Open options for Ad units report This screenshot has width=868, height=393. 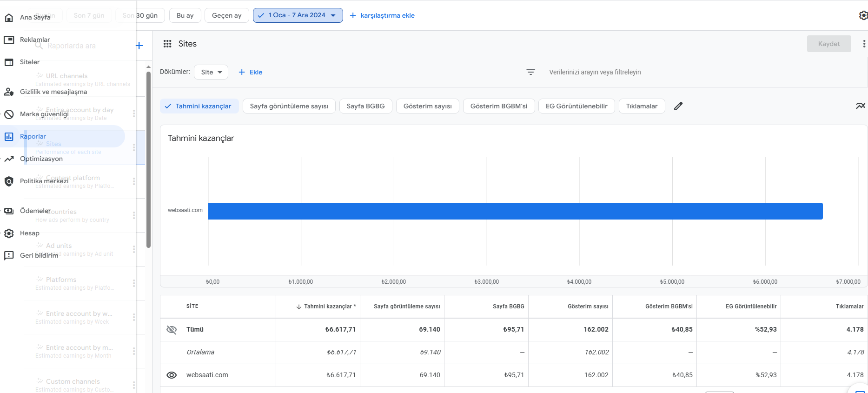coord(134,249)
